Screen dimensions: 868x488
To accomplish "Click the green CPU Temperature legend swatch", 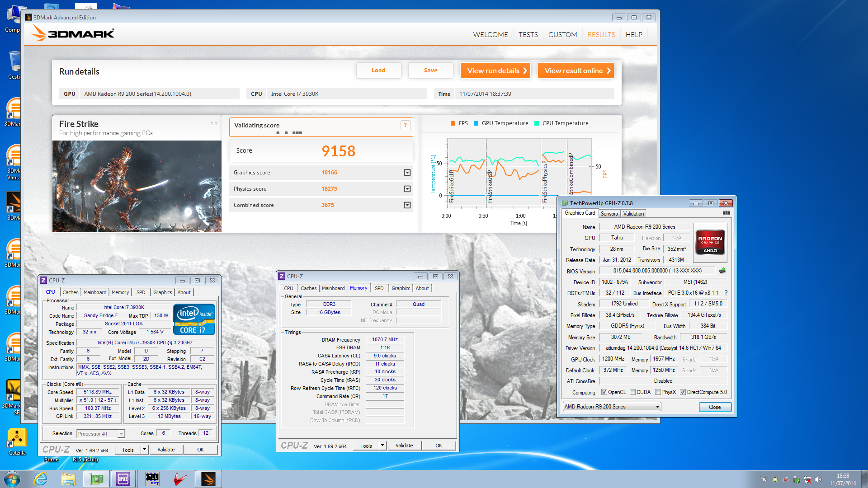I will [537, 123].
